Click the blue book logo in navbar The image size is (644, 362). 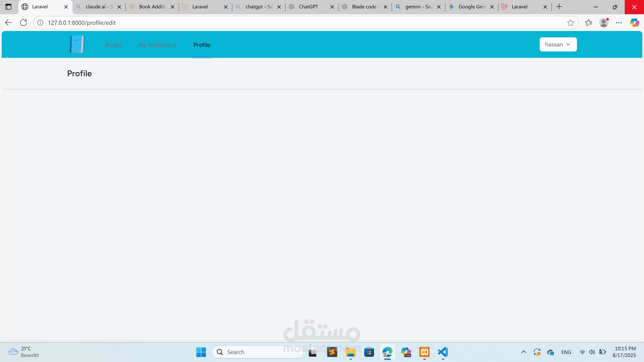click(x=77, y=44)
